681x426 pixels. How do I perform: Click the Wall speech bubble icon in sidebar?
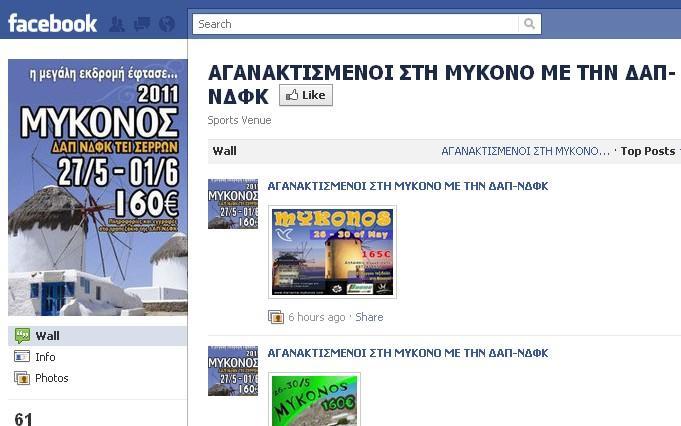[x=22, y=336]
